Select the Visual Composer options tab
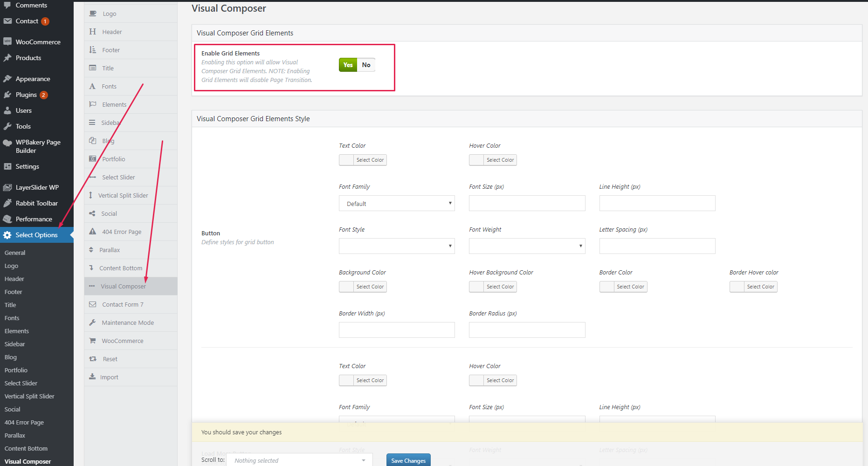868x466 pixels. (x=131, y=286)
